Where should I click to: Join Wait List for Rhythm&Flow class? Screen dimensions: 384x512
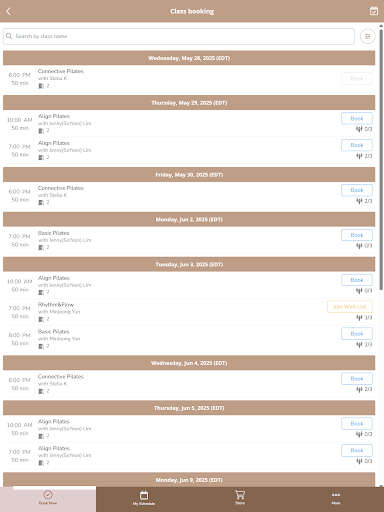349,307
